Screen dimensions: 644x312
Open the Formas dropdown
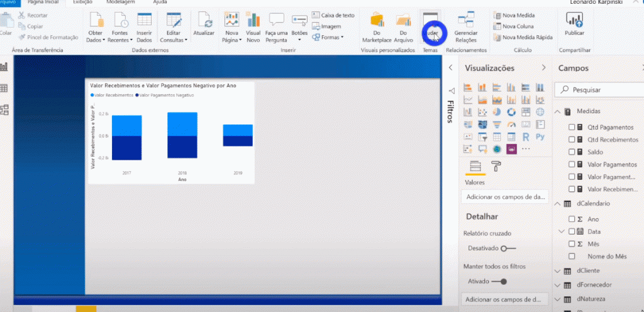(x=328, y=37)
